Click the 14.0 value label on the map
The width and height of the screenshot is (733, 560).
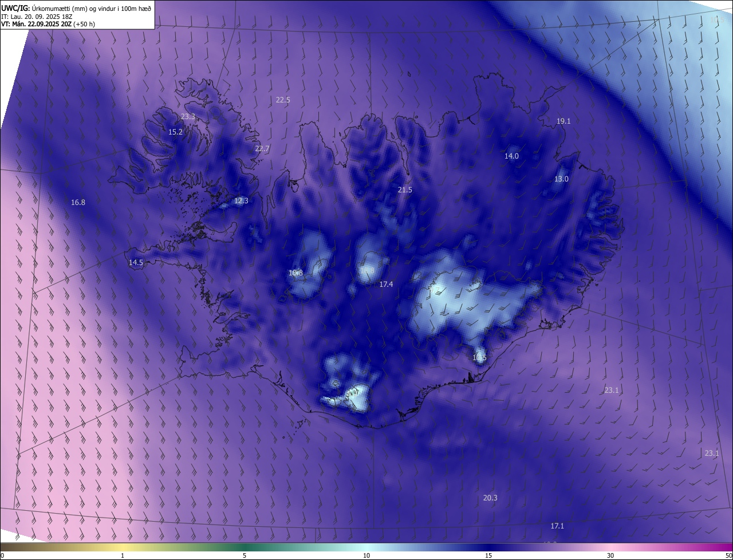point(511,156)
